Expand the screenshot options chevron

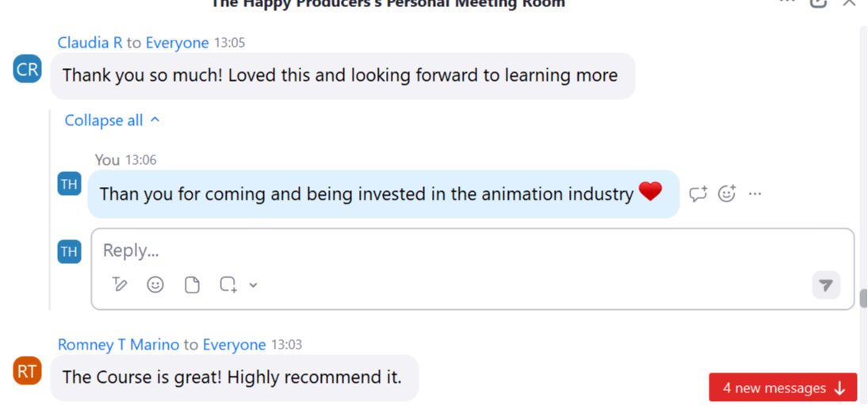point(254,285)
